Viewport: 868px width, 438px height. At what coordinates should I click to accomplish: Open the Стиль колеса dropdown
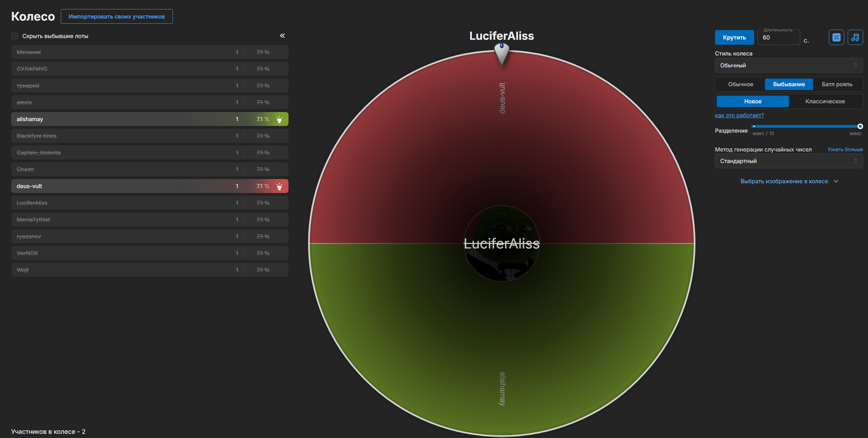(x=789, y=65)
